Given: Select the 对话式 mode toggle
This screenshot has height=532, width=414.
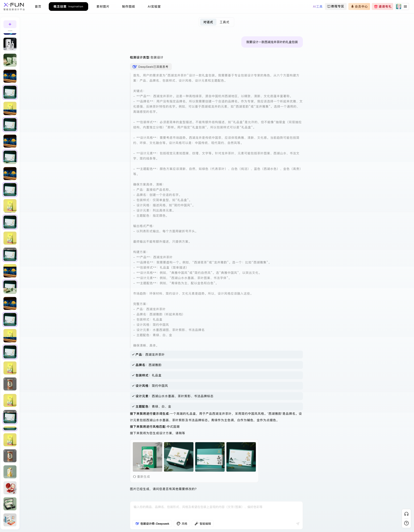Looking at the screenshot, I should point(208,22).
